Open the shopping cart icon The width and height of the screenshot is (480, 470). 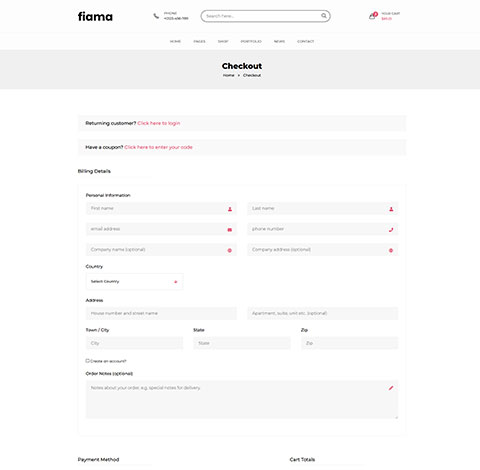[x=372, y=16]
